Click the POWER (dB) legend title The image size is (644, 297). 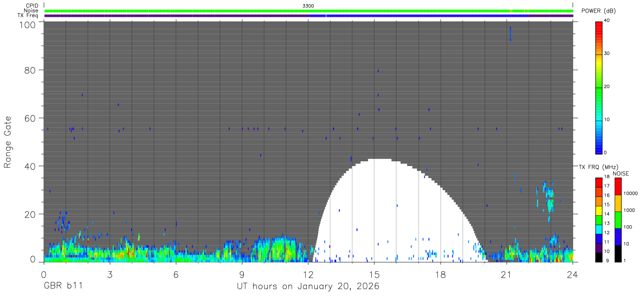[x=598, y=11]
